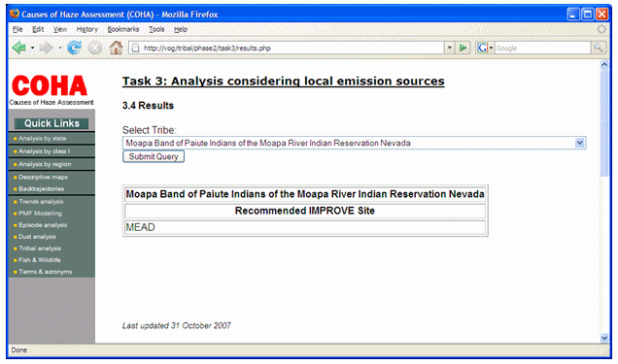Viewport: 618px width, 364px height.
Task: Click the magnifying glass search icon
Action: [599, 48]
